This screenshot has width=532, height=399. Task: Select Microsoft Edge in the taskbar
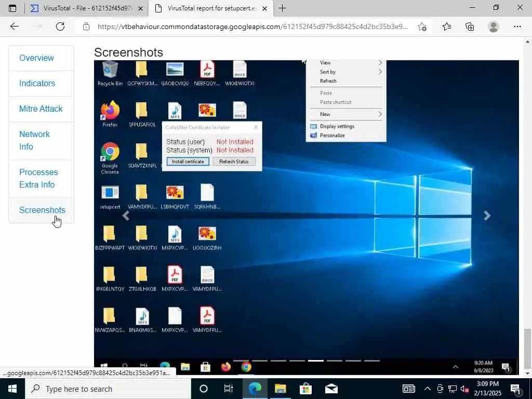[255, 389]
